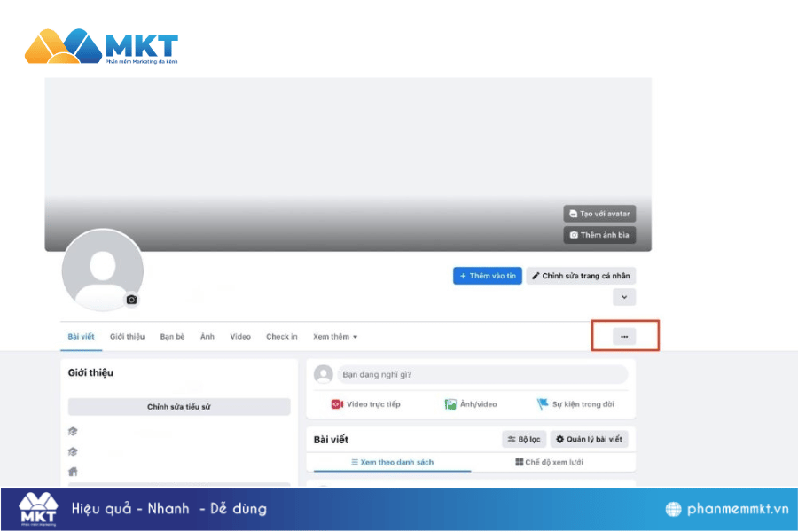
Task: Click the Tạo với avatar button
Action: click(599, 214)
